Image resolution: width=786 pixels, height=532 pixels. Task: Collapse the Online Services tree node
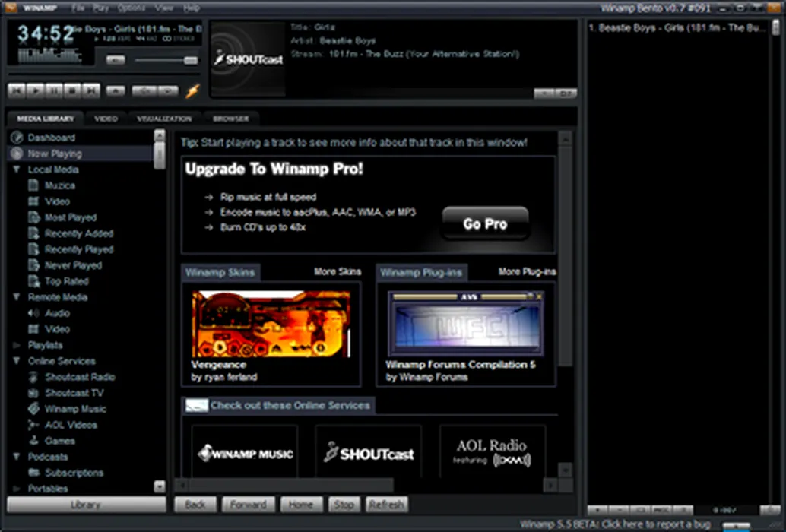(x=17, y=361)
